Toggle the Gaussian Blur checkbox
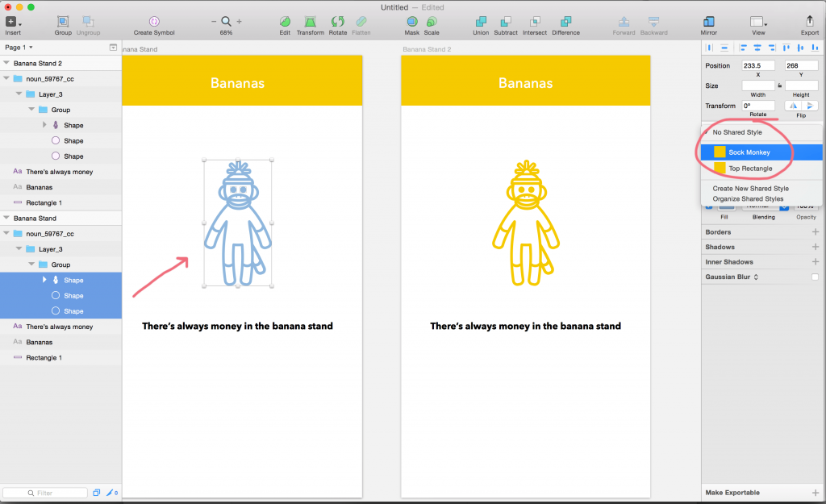The image size is (826, 504). (x=815, y=277)
